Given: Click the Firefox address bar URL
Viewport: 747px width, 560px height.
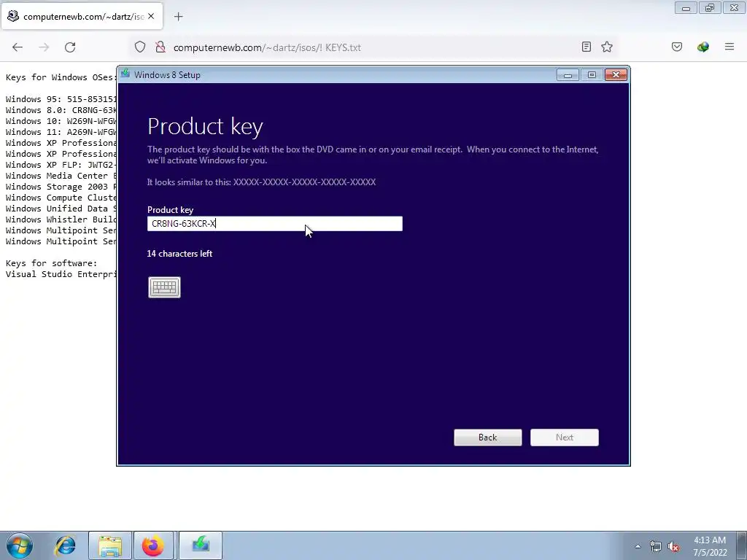Looking at the screenshot, I should pos(267,47).
